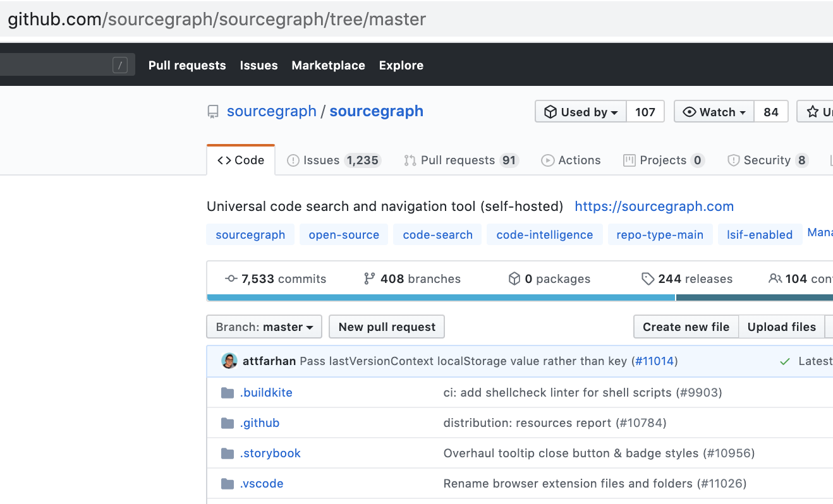This screenshot has height=504, width=833.
Task: Click the eye icon in Watch button
Action: pyautogui.click(x=690, y=112)
